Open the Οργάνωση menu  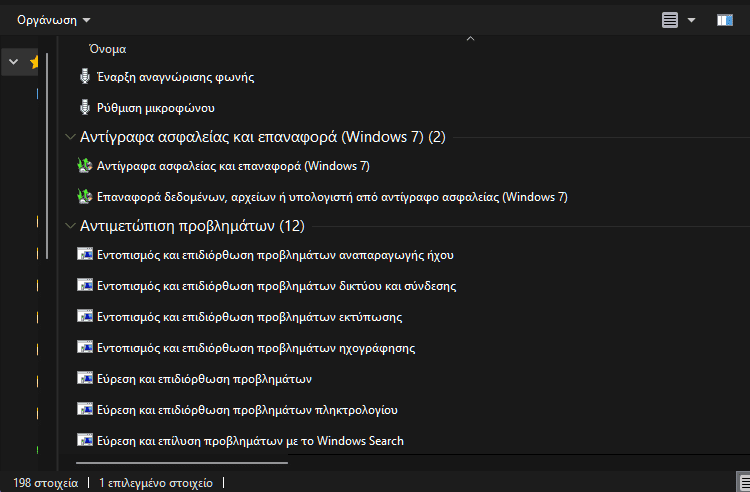[53, 20]
